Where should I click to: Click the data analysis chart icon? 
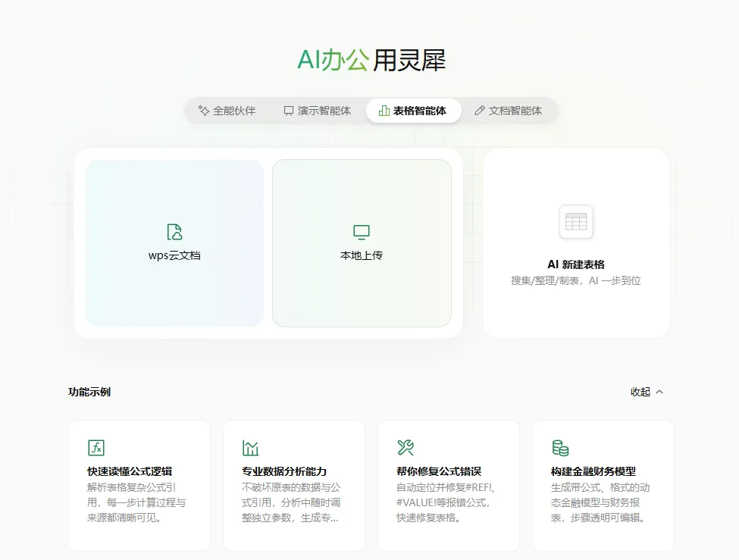tap(250, 447)
